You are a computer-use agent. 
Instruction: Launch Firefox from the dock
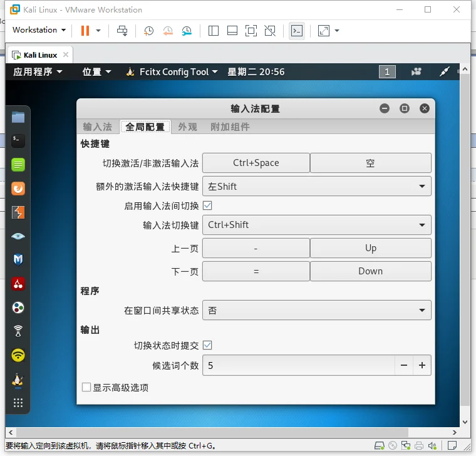point(18,189)
